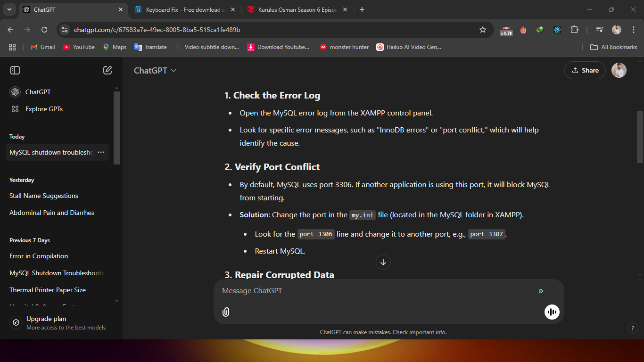
Task: Open the Chrome extensions puzzle icon
Action: tap(574, 30)
